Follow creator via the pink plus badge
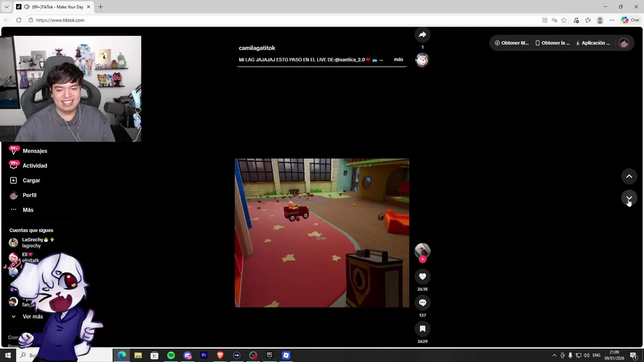 point(423,259)
